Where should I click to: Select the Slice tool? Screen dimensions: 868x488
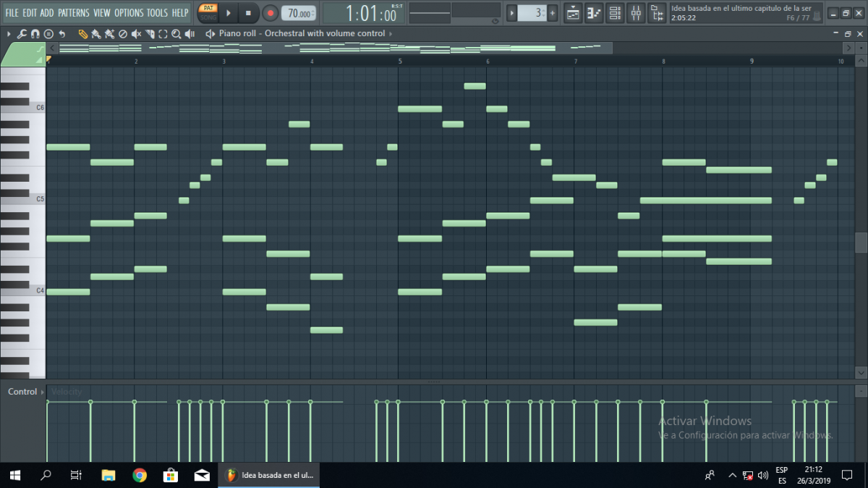[x=150, y=34]
